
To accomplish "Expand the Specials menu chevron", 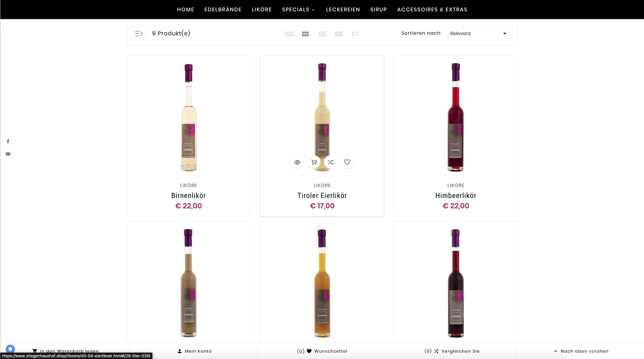I will click(313, 10).
